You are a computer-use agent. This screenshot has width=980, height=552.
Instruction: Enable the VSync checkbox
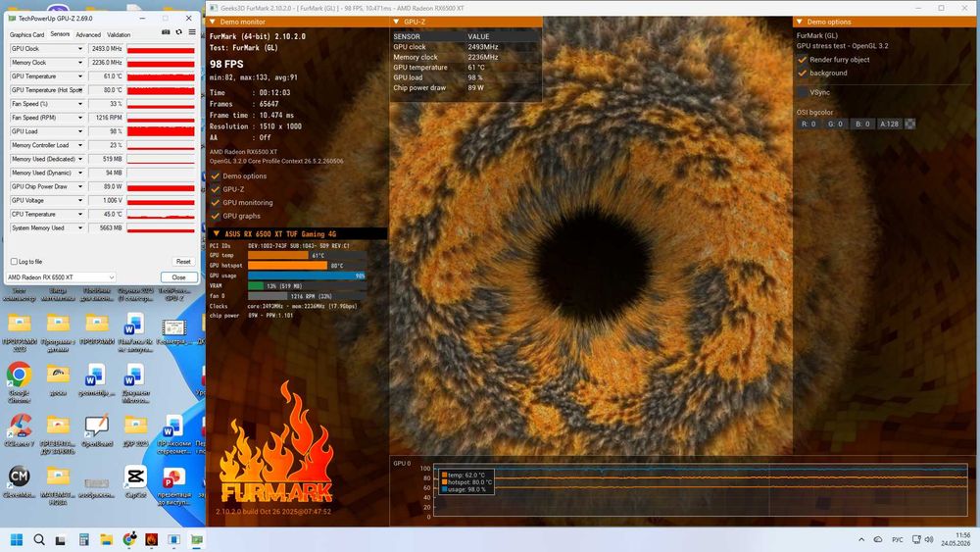point(802,92)
